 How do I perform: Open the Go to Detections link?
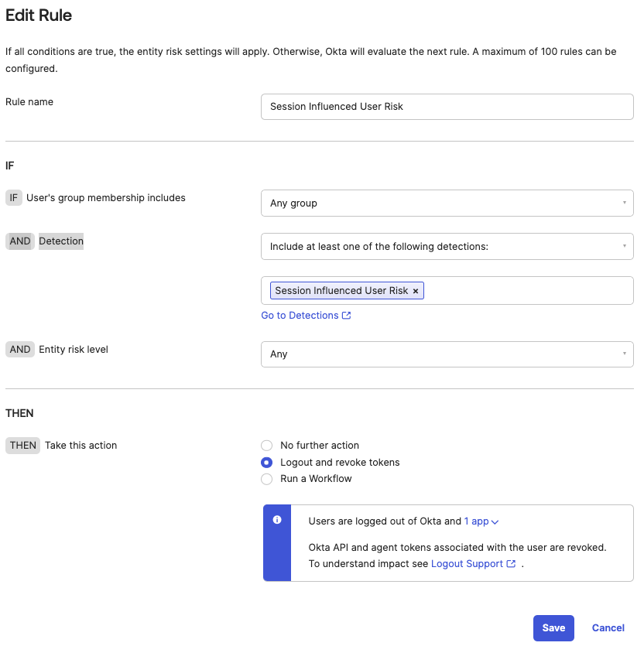pos(300,316)
